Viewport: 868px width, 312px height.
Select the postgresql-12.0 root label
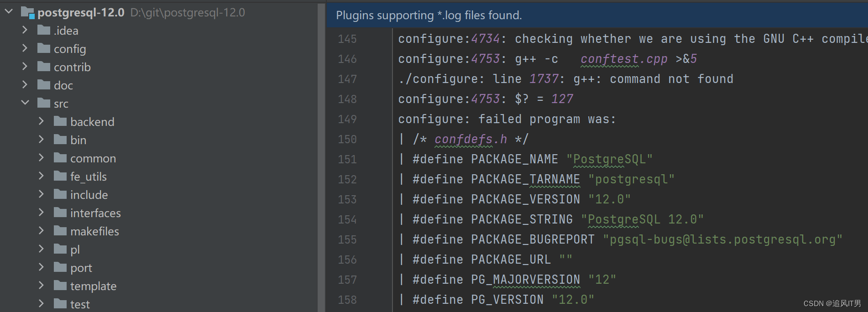(x=81, y=13)
